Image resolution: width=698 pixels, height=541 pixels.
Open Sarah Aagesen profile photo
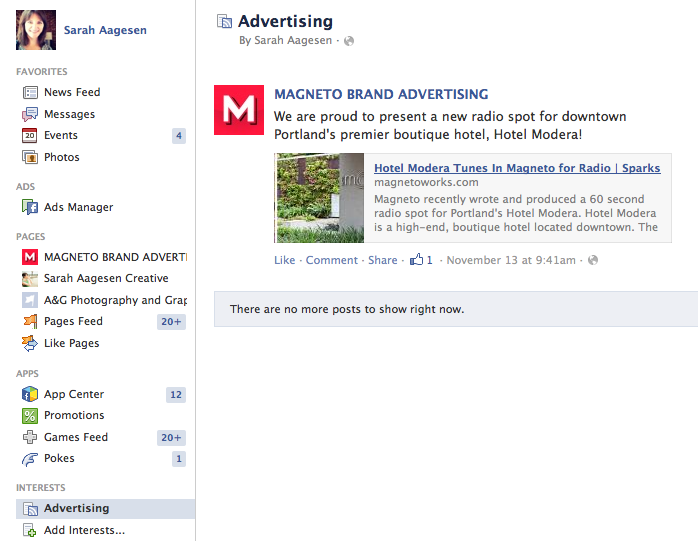36,30
